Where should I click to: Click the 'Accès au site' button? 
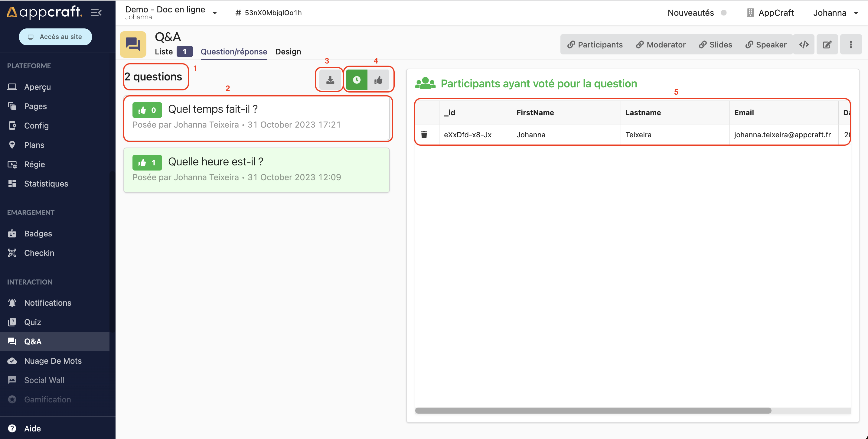(55, 37)
